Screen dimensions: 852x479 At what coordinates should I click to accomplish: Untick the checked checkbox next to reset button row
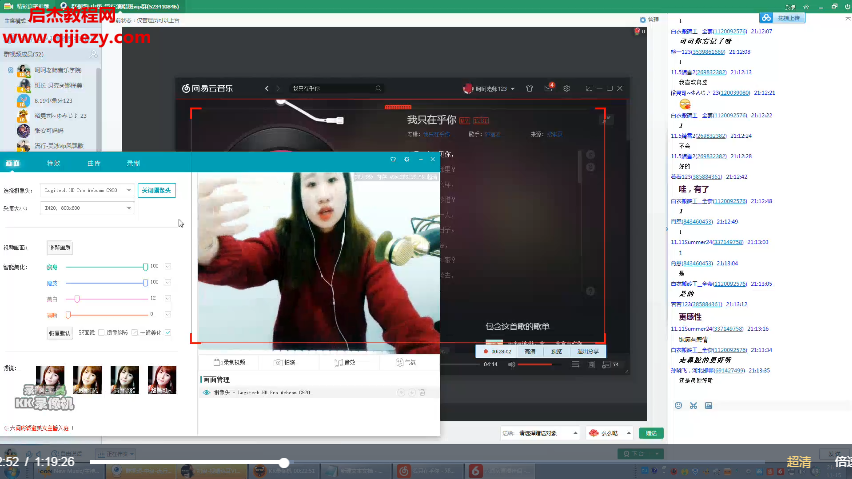pyautogui.click(x=168, y=332)
